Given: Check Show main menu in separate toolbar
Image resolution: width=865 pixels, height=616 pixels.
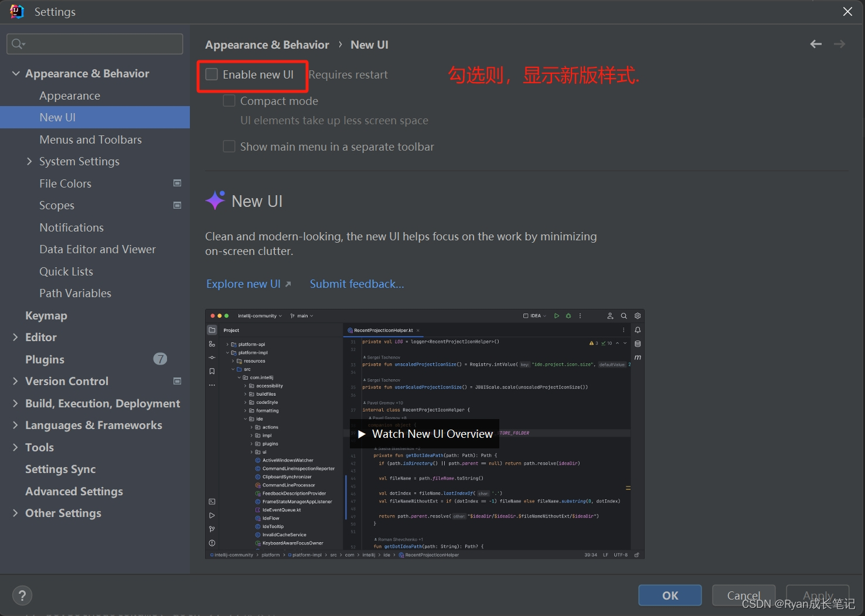Looking at the screenshot, I should coord(229,147).
